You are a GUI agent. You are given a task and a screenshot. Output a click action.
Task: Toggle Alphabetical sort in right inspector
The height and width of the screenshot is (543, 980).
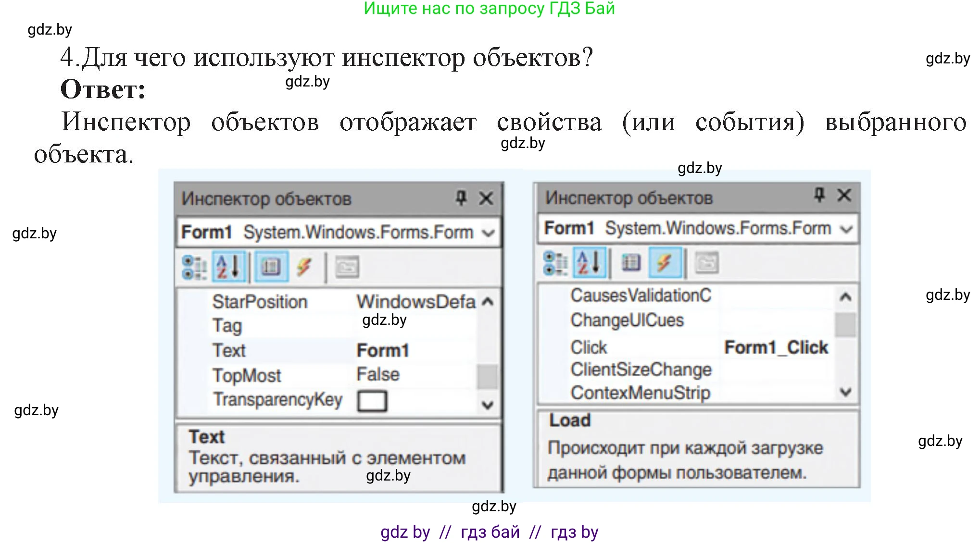click(590, 263)
